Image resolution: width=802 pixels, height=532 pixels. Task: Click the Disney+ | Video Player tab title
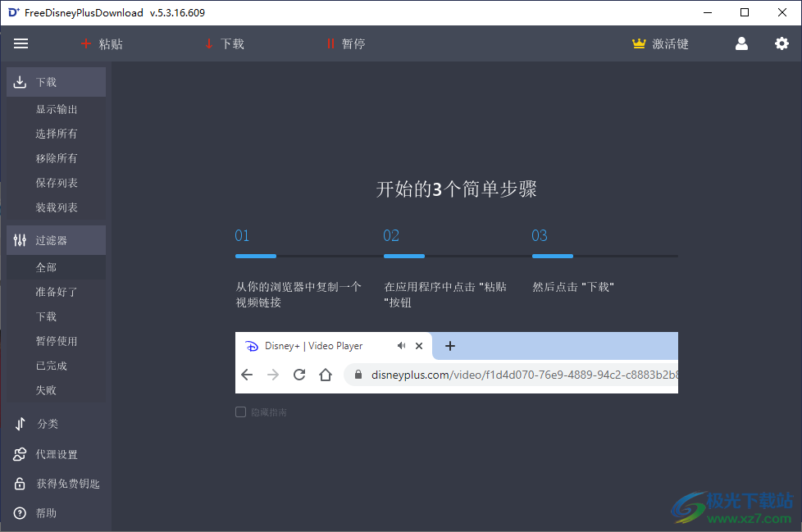[313, 346]
